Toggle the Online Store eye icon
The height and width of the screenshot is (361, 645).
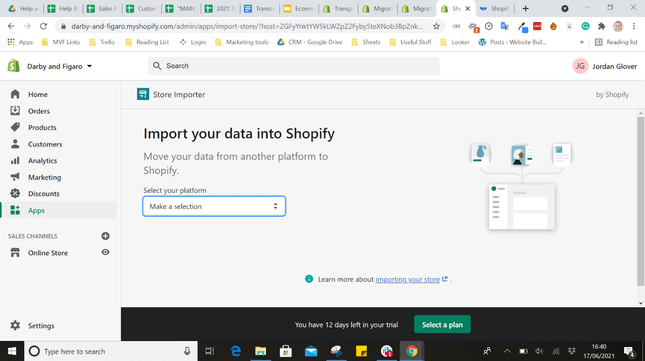(x=105, y=252)
